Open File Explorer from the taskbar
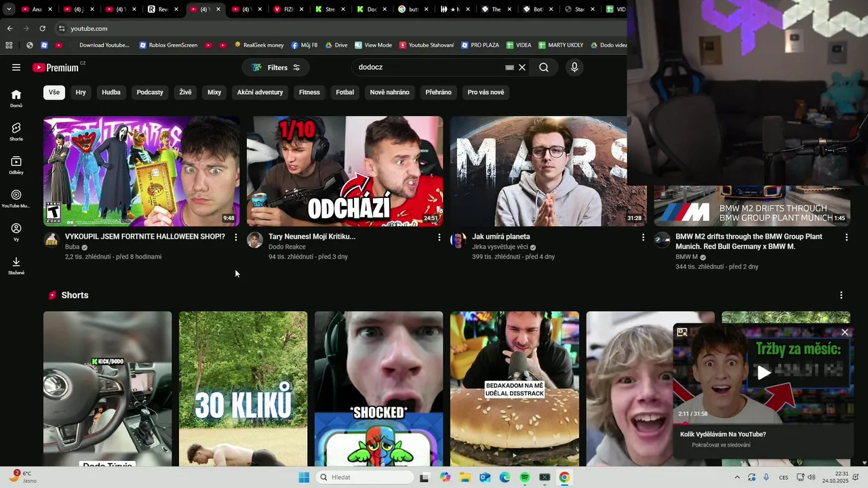The height and width of the screenshot is (488, 868). pyautogui.click(x=465, y=477)
